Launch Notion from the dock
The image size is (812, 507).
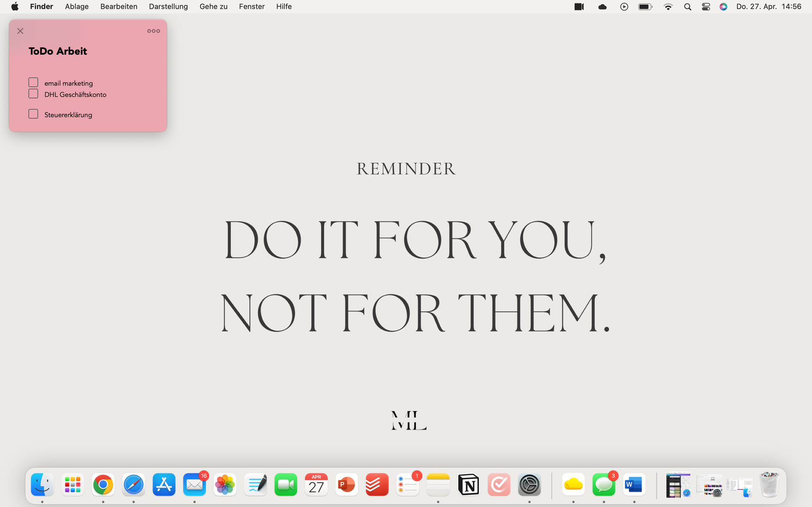(468, 484)
